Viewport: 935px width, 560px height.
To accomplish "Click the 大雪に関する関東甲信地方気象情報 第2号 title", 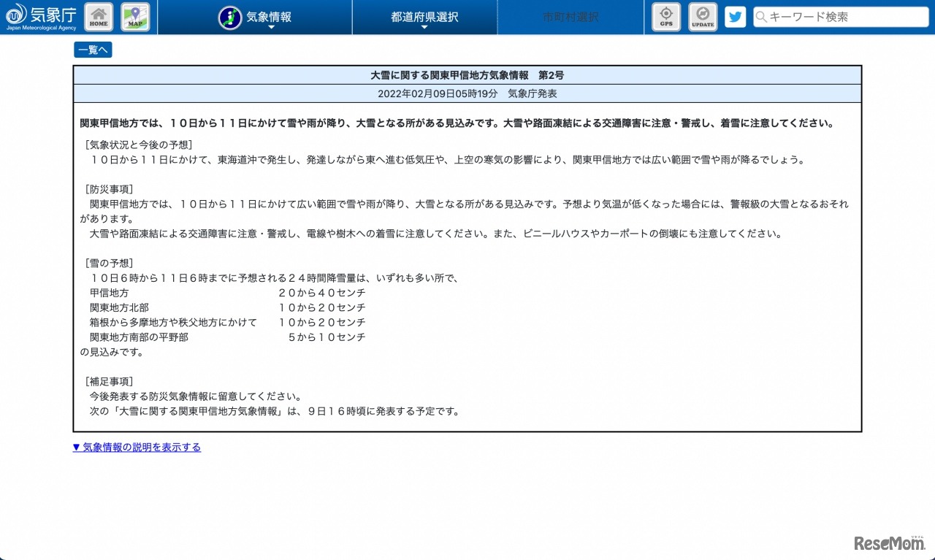I will point(467,75).
